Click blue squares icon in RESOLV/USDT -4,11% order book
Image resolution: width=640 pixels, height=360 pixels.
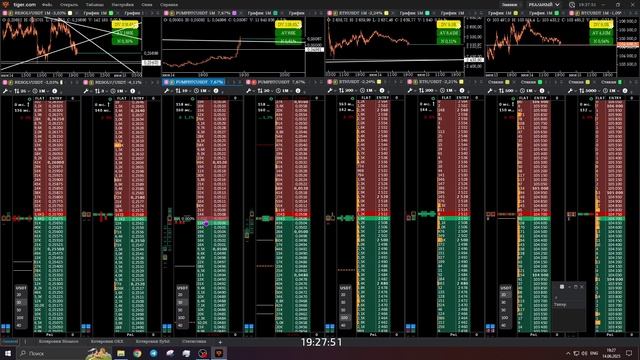[86, 327]
